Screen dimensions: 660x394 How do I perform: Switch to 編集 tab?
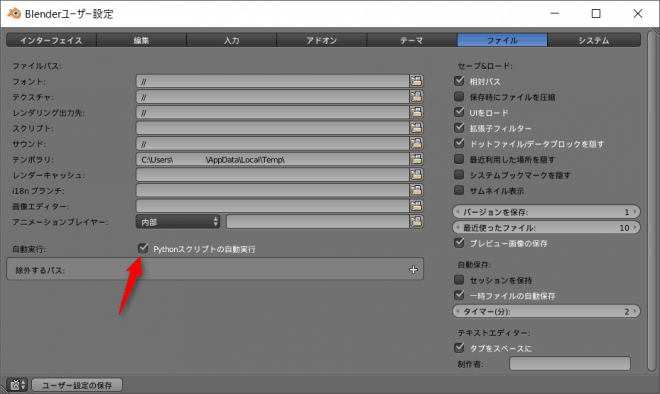click(x=141, y=40)
